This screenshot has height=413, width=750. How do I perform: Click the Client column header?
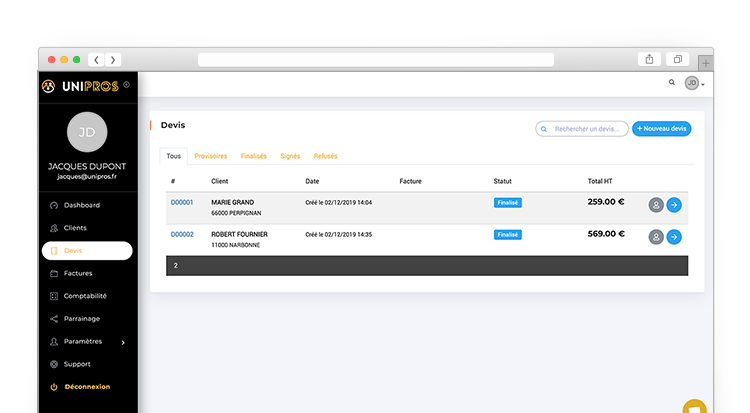(220, 181)
